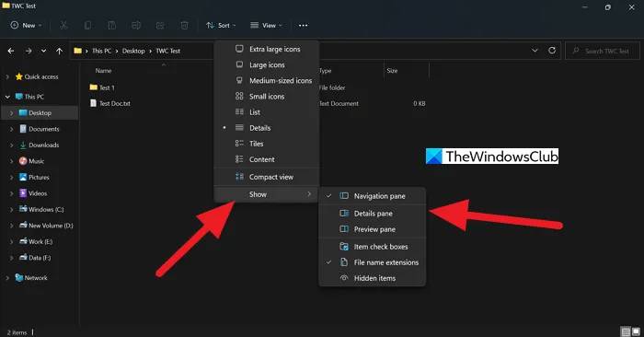Image resolution: width=644 pixels, height=337 pixels.
Task: Open the Sort dropdown
Action: coord(221,26)
